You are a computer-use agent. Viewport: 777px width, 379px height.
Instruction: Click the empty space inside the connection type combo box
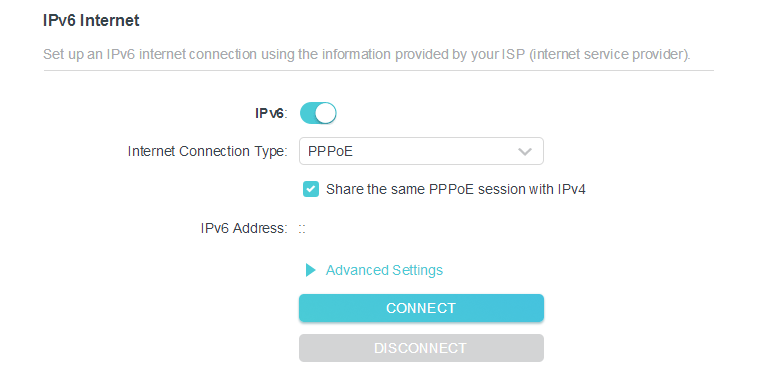tap(434, 151)
